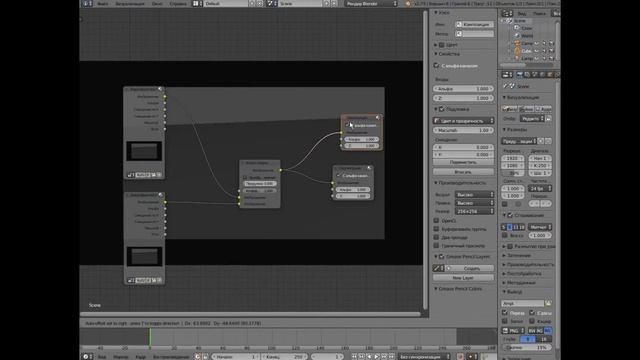
Task: Toggle the Grease Pencil Layers checkbox
Action: [442, 256]
